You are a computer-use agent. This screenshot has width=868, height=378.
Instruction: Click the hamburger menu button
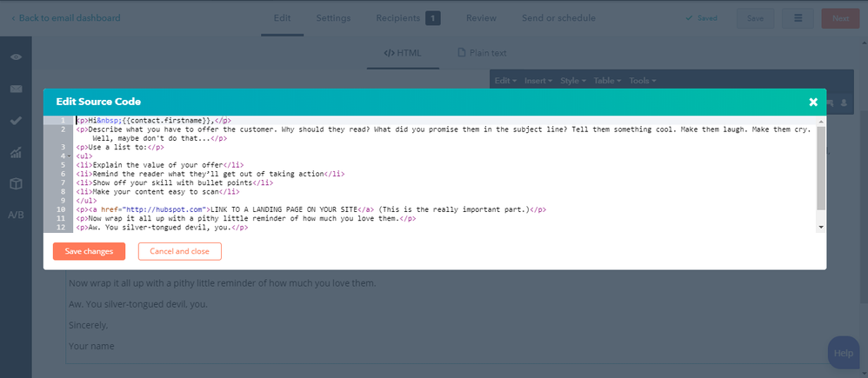click(x=798, y=18)
